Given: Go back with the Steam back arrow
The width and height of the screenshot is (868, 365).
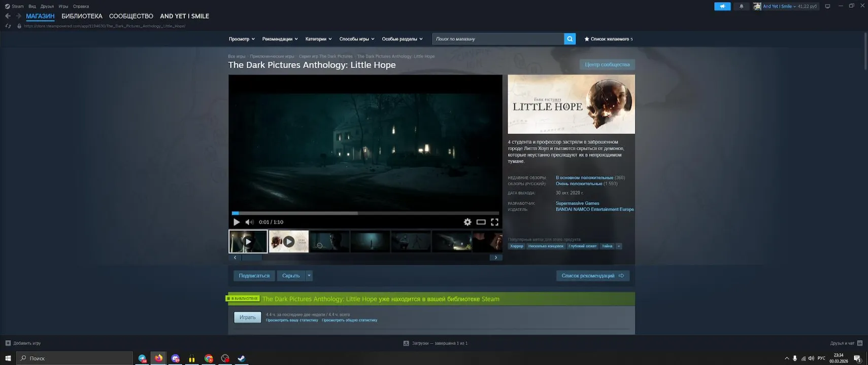Looking at the screenshot, I should click(x=8, y=16).
